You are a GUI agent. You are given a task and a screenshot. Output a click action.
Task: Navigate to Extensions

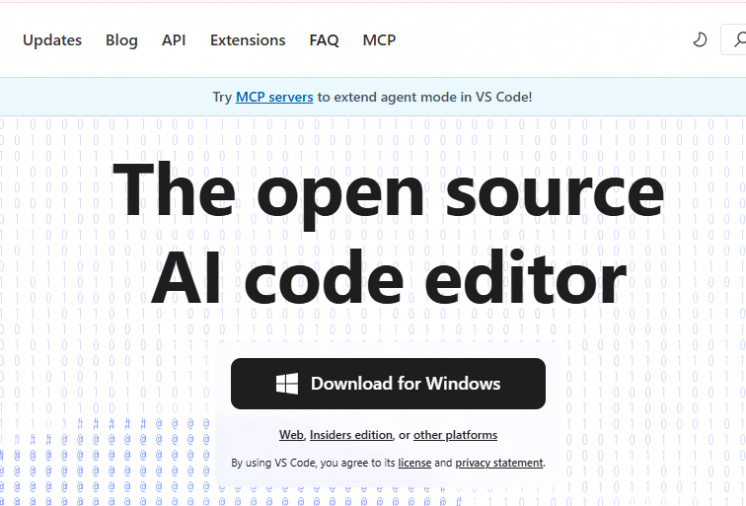[247, 40]
